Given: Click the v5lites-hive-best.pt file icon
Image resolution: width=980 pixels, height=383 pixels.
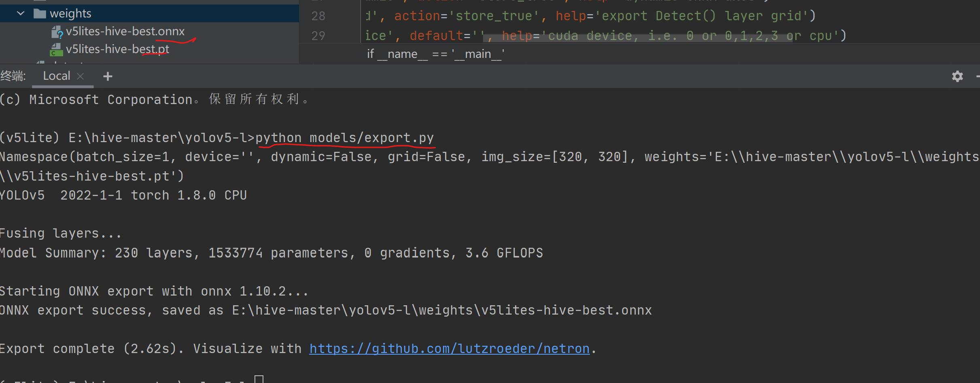Looking at the screenshot, I should pos(56,49).
